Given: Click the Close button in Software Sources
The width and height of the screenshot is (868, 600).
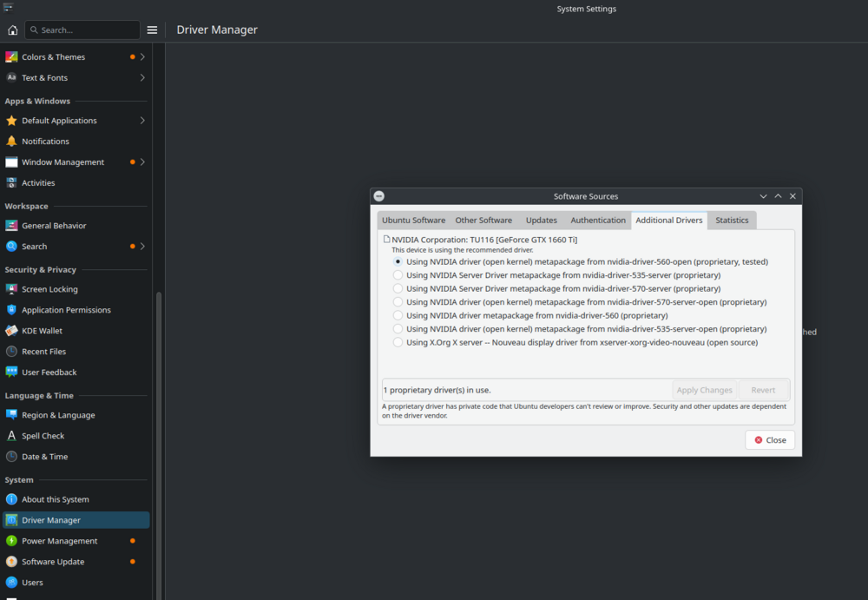Looking at the screenshot, I should click(x=770, y=440).
